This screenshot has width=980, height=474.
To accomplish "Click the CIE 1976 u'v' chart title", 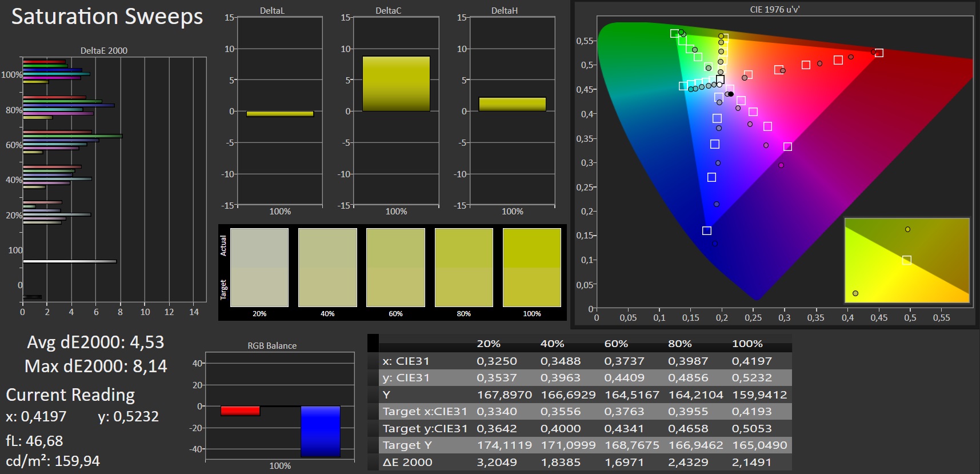I will 774,10.
